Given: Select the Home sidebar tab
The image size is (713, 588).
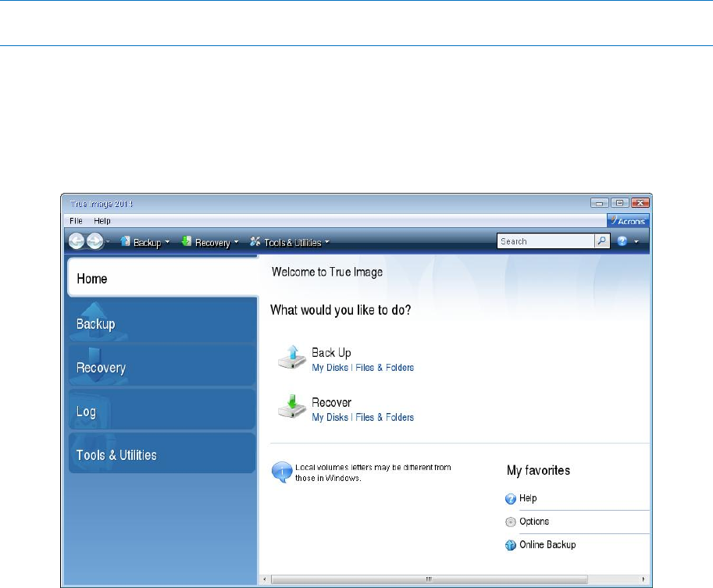Looking at the screenshot, I should coord(162,278).
